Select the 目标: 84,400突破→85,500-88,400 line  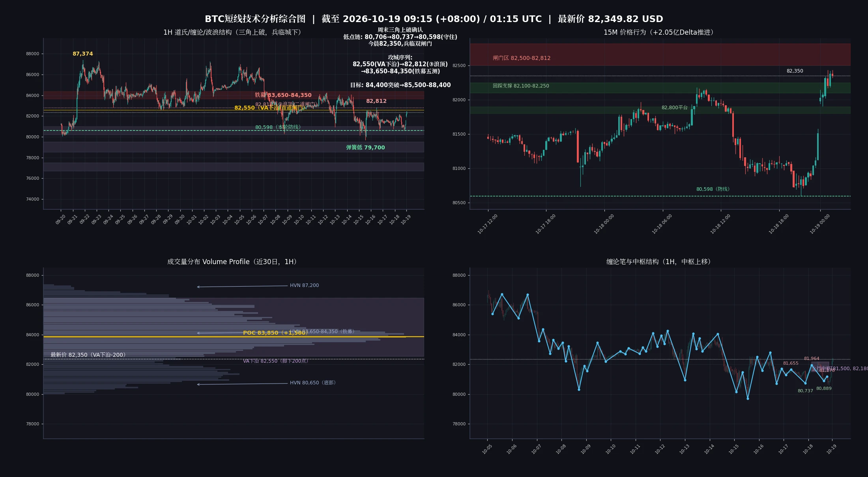coord(400,85)
